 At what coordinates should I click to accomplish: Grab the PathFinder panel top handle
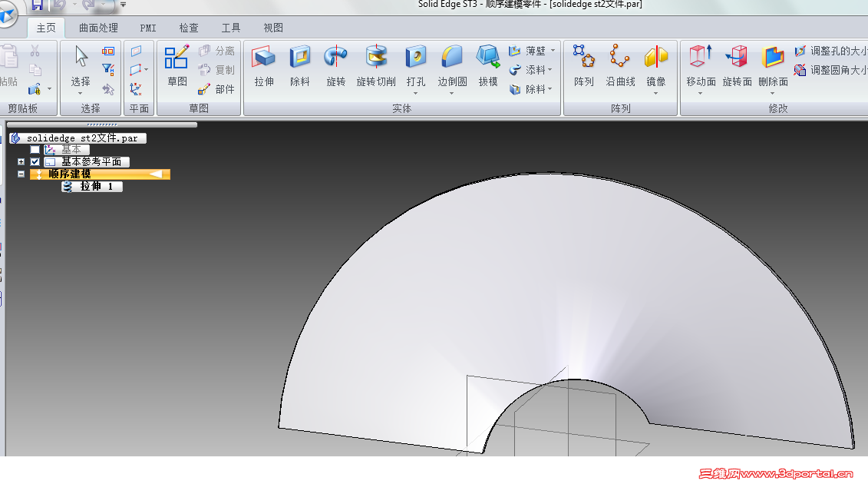tap(102, 124)
